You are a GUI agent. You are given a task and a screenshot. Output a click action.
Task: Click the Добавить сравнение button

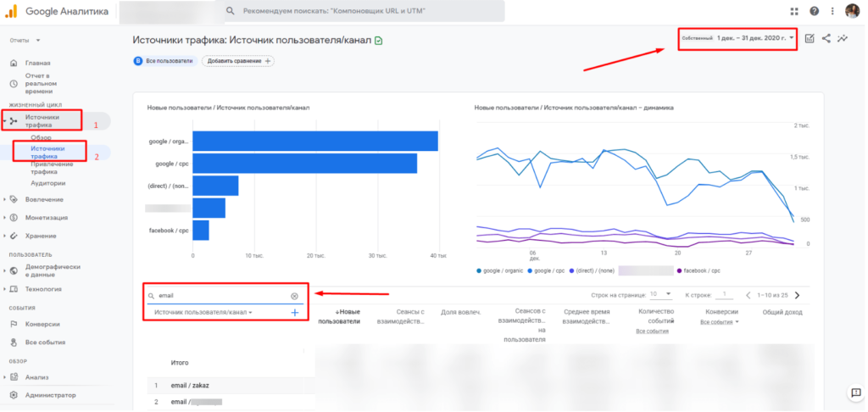pyautogui.click(x=238, y=61)
